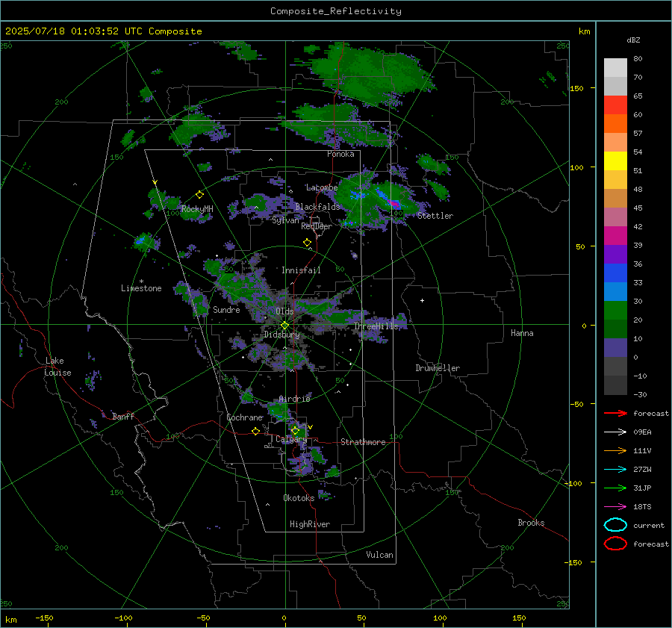Click the 'Composite_Reflectivity' title text
Image resolution: width=672 pixels, height=628 pixels.
(x=336, y=11)
